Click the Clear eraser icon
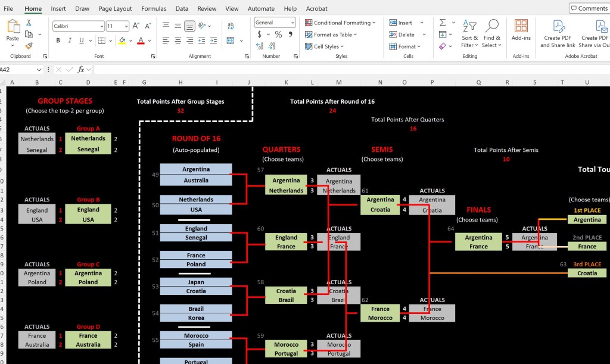The image size is (610, 364). coord(443,46)
